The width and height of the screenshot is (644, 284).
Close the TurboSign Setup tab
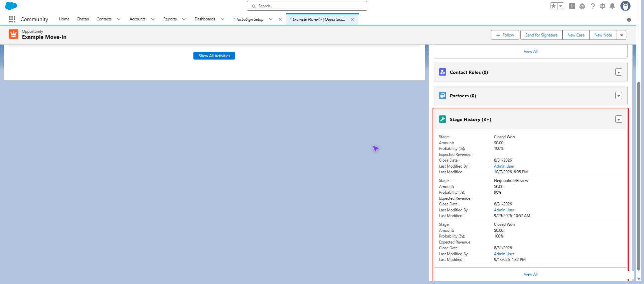pos(280,19)
